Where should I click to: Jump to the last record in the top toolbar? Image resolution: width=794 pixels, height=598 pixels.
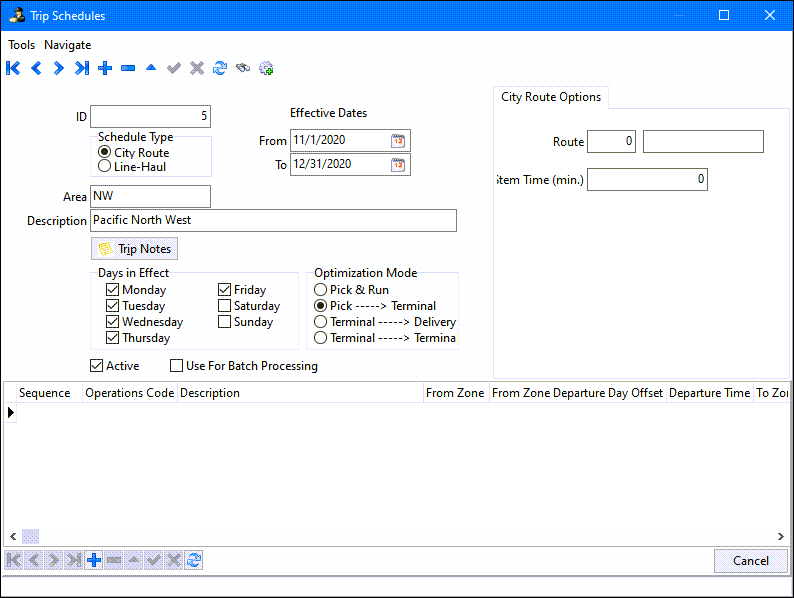coord(82,68)
